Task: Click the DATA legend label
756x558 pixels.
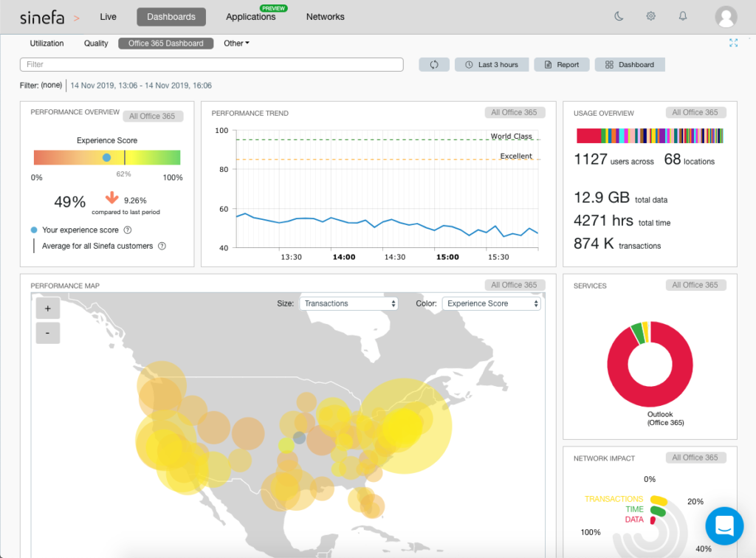Action: click(634, 520)
